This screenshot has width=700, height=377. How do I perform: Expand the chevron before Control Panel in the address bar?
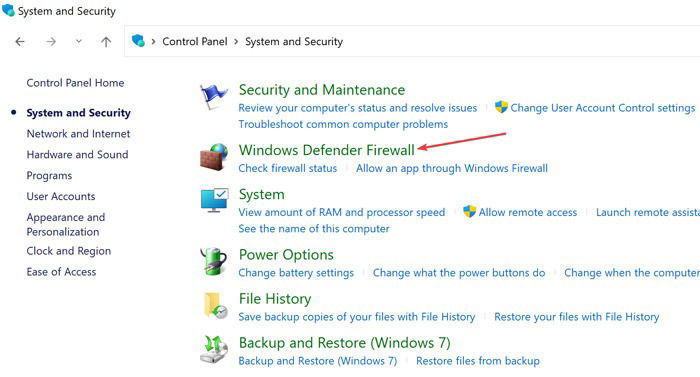(x=153, y=42)
